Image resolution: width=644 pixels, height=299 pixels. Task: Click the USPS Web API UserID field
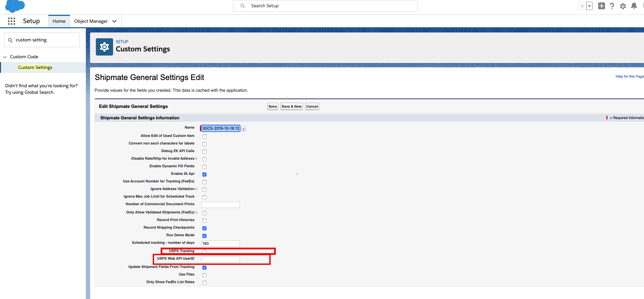pyautogui.click(x=221, y=259)
